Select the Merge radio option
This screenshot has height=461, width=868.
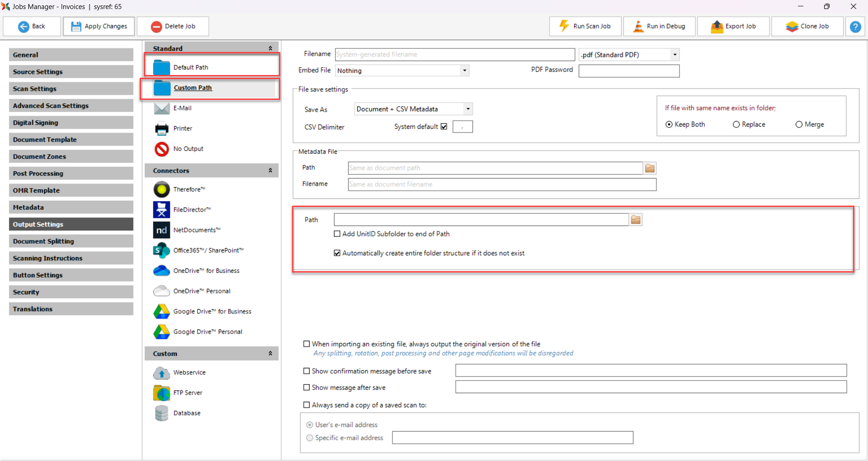click(x=799, y=124)
